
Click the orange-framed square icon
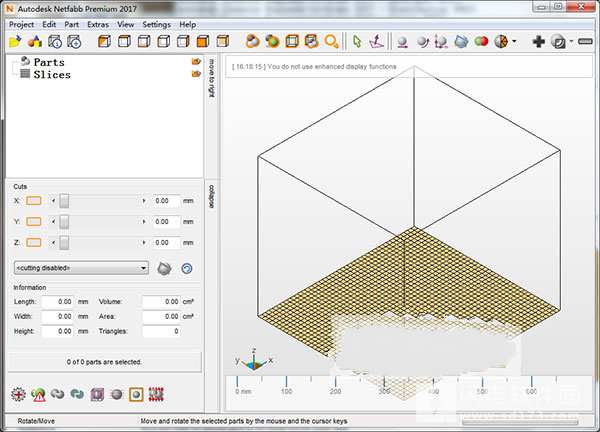136,394
